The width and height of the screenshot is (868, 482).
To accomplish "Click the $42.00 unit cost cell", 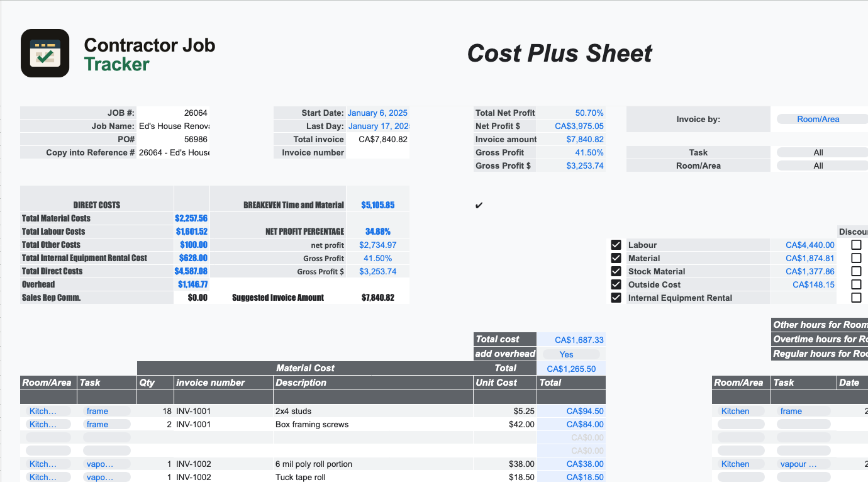I will [x=505, y=424].
